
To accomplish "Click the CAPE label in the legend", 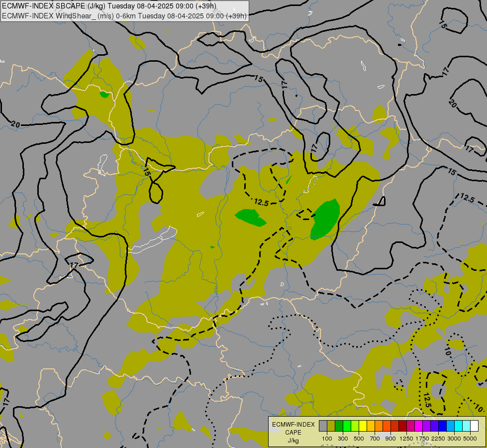I will [293, 433].
